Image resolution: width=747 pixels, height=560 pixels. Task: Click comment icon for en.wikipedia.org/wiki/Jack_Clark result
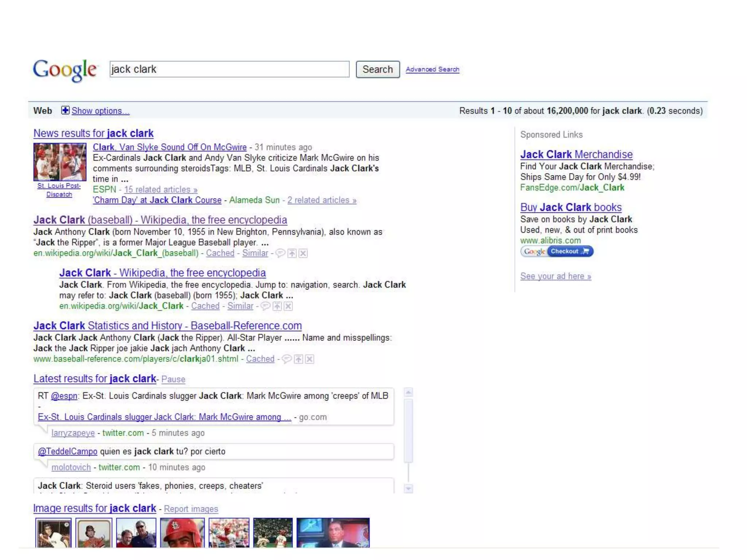point(266,306)
